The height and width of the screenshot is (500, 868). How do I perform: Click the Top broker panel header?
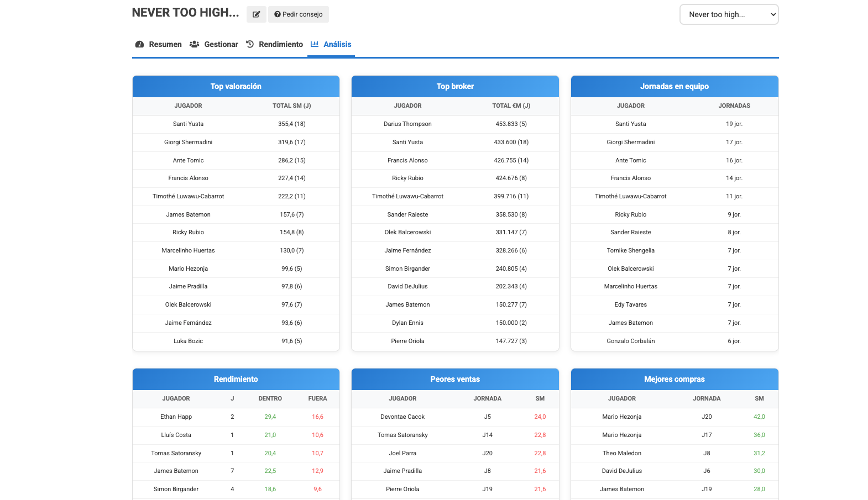click(455, 86)
